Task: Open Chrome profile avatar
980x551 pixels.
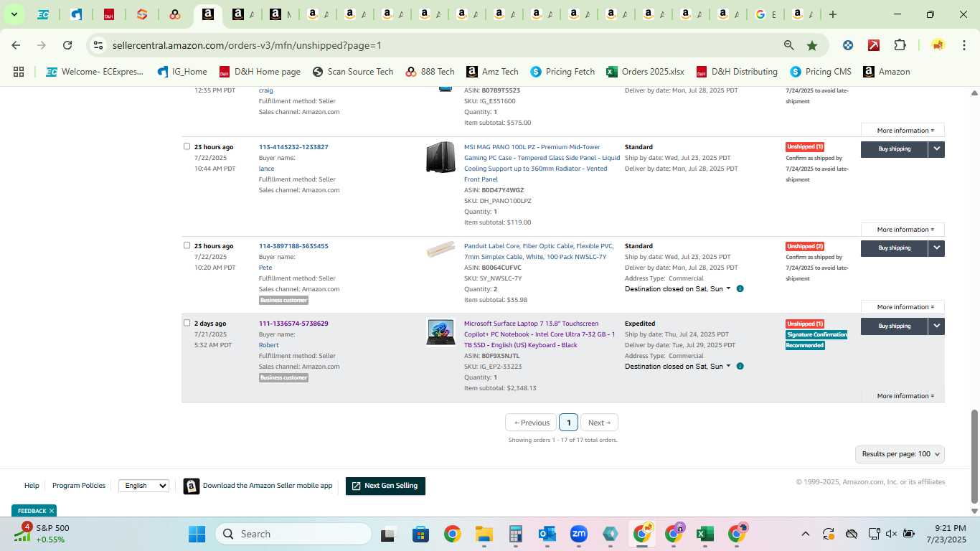Action: 938,45
